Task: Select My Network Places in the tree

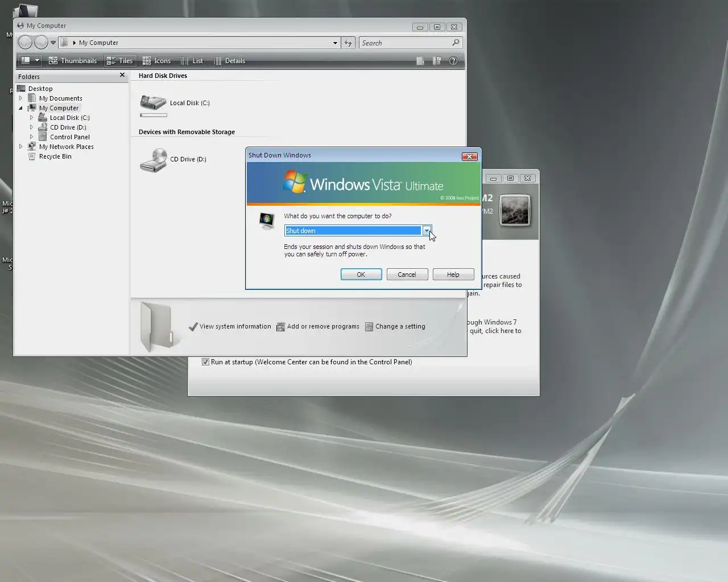Action: [x=66, y=147]
